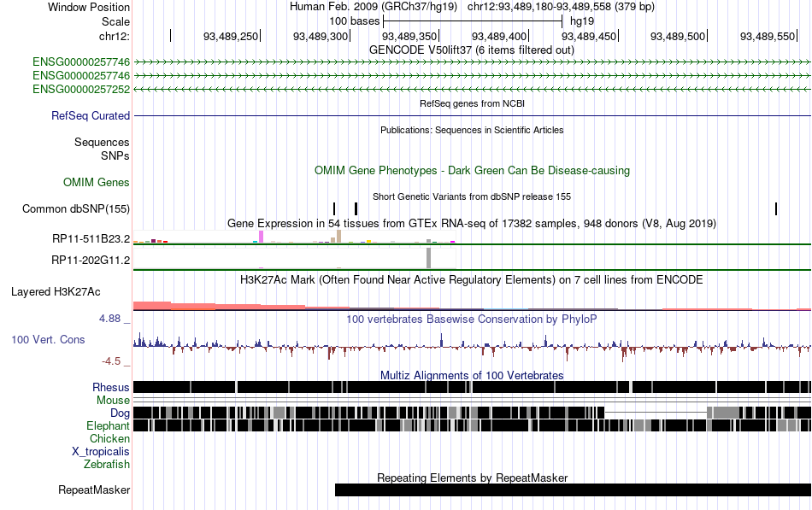The height and width of the screenshot is (510, 812).
Task: Click the Layered H3K27Ac label
Action: click(x=56, y=292)
